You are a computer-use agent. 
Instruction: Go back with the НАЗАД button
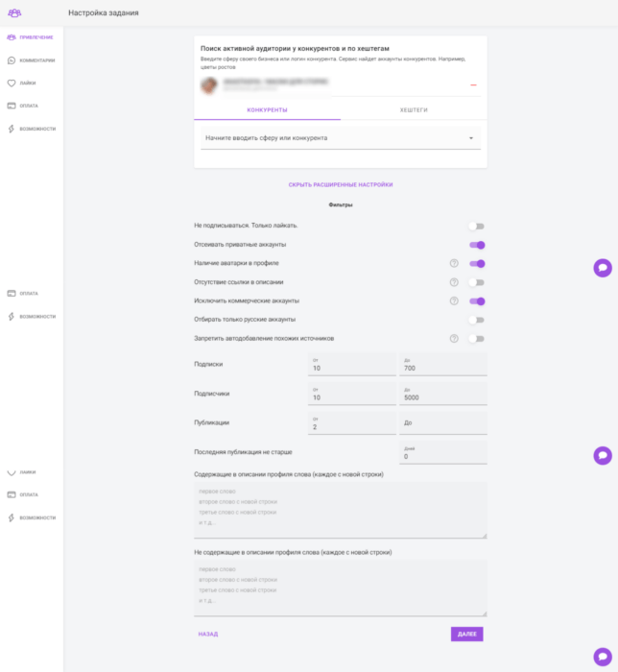(208, 635)
